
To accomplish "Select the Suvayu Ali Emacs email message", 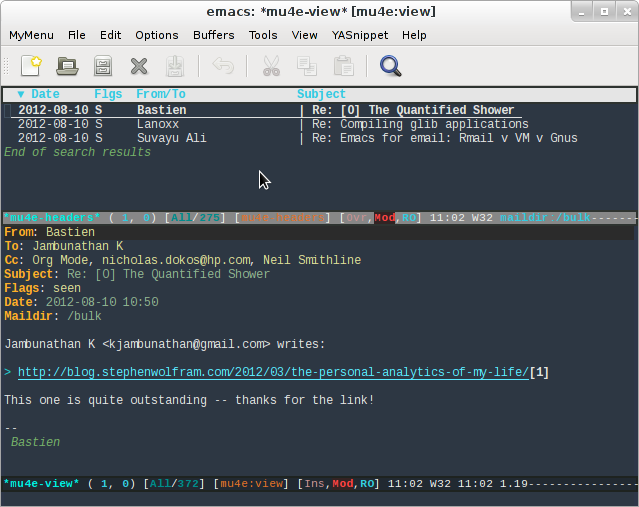I will coord(300,138).
